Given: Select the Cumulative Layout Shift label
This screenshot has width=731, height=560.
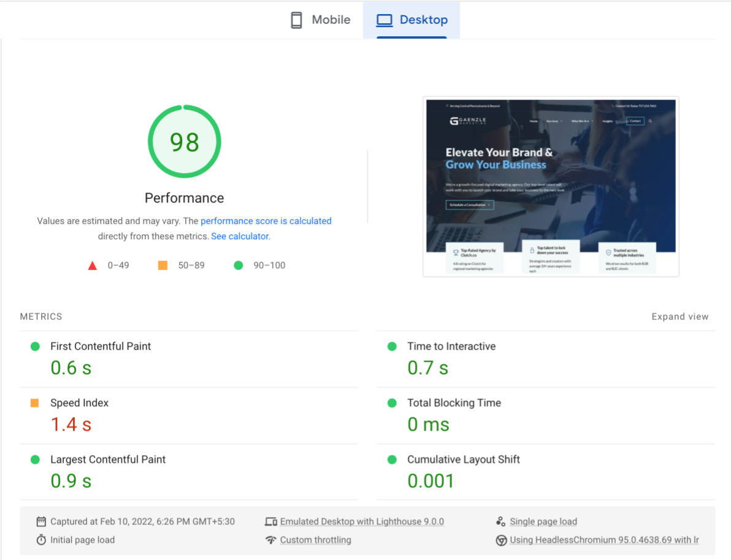Looking at the screenshot, I should tap(464, 460).
